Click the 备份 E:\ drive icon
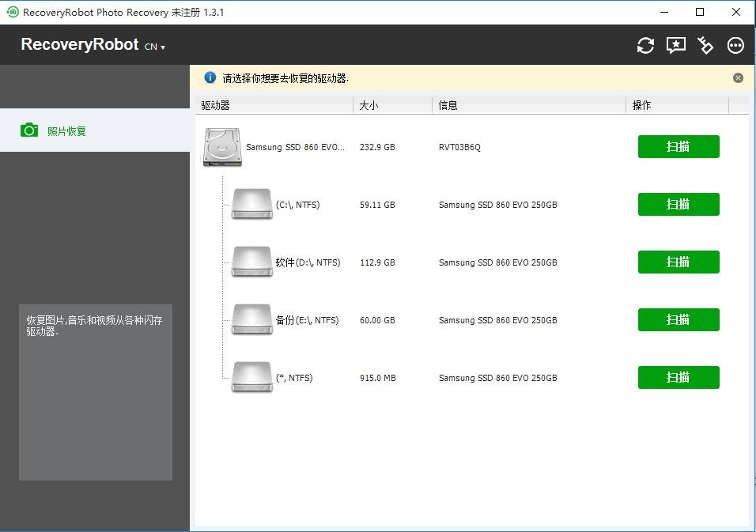Screen dimensions: 756x532 tap(251, 320)
